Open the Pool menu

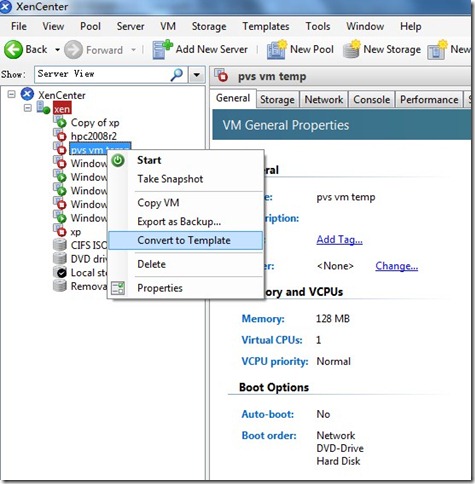tap(90, 26)
